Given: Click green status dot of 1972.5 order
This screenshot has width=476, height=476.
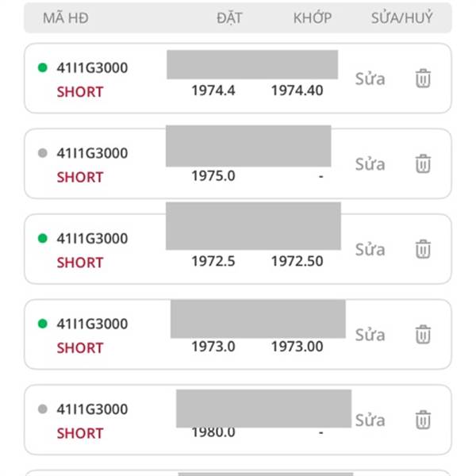Looking at the screenshot, I should coord(43,238).
